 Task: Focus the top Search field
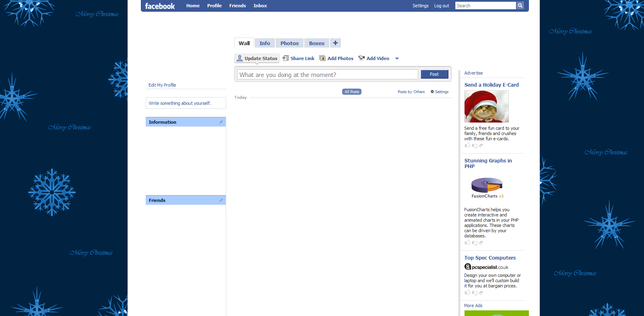485,6
